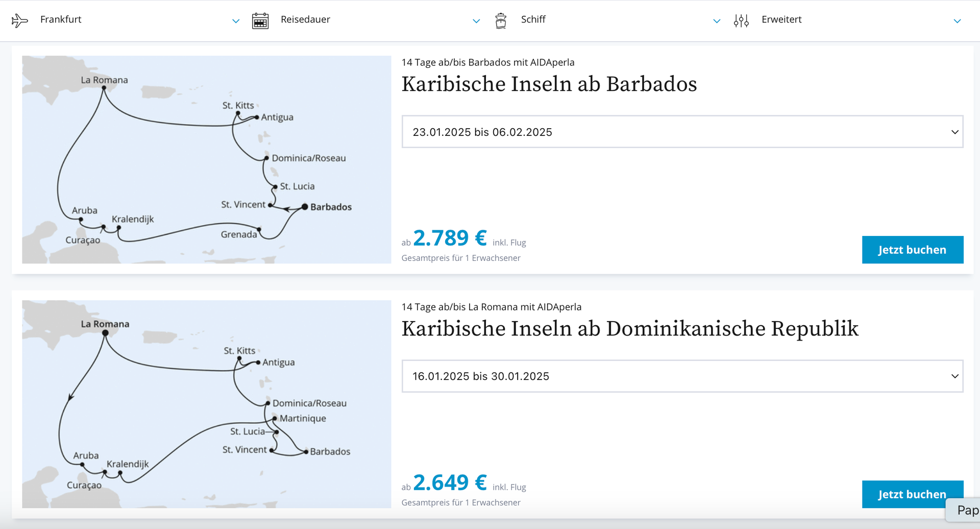The height and width of the screenshot is (529, 980).
Task: Open Karibische Inseln ab Dominikanische Republik title
Action: [630, 329]
